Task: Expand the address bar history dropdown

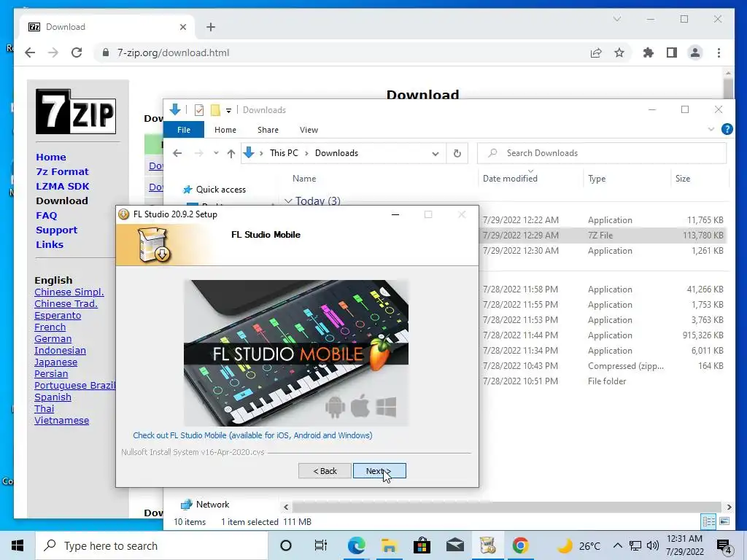Action: point(435,153)
